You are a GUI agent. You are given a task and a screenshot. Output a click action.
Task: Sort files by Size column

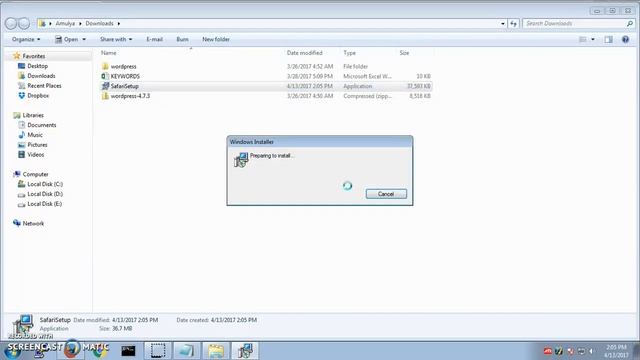tap(404, 53)
